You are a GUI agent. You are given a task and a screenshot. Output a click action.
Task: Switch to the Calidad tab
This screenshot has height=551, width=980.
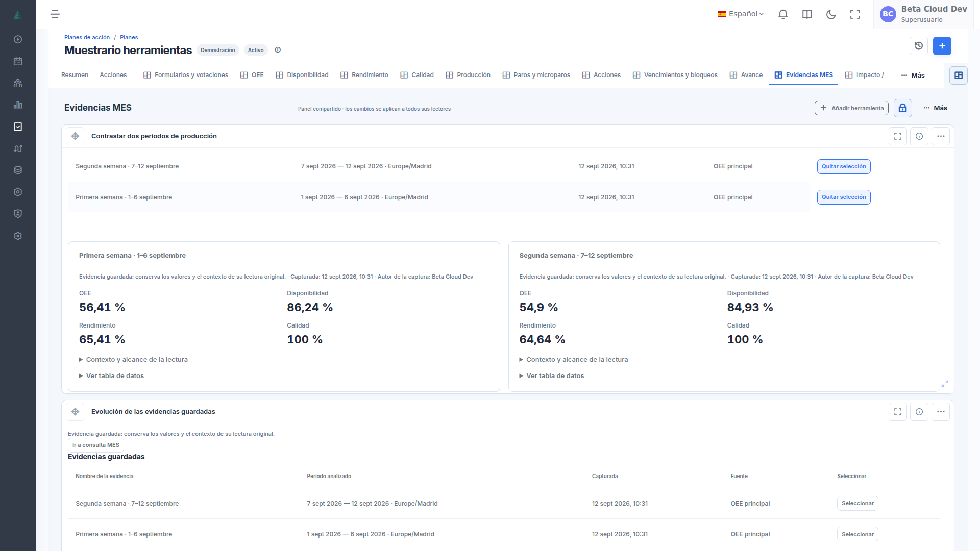(x=417, y=75)
